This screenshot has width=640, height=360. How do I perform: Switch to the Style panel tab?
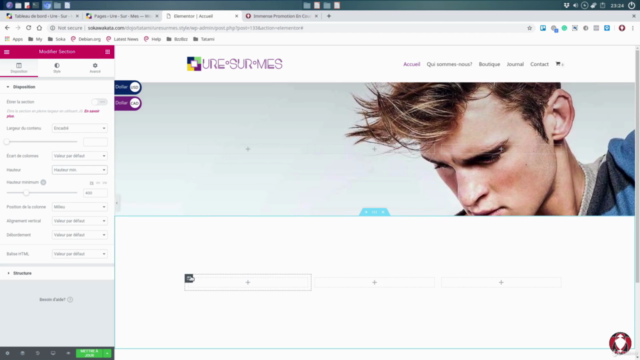pyautogui.click(x=57, y=68)
